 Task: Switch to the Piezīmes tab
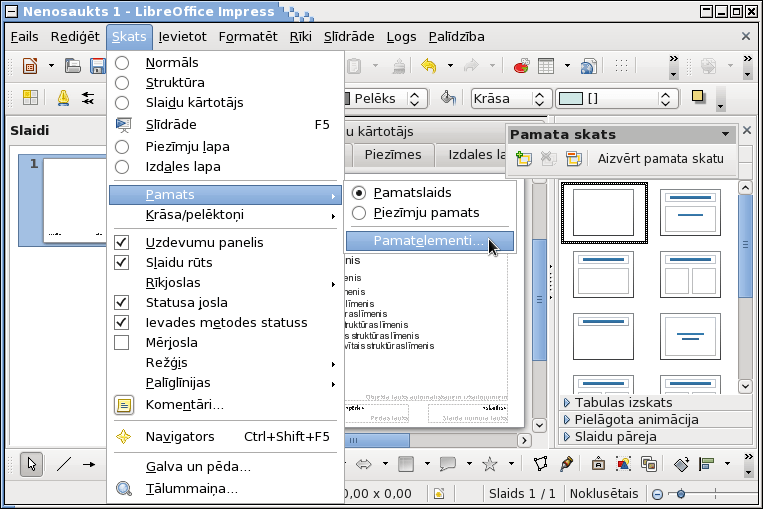393,155
